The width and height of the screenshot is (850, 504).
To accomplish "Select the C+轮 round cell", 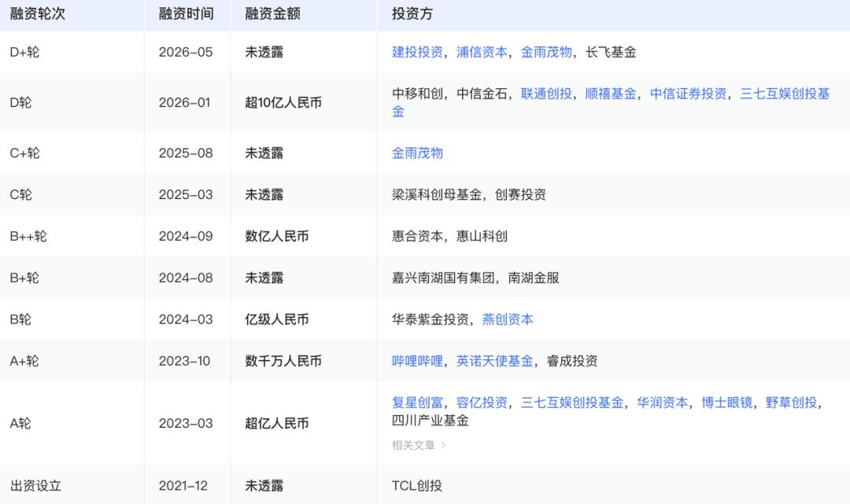I will [25, 153].
